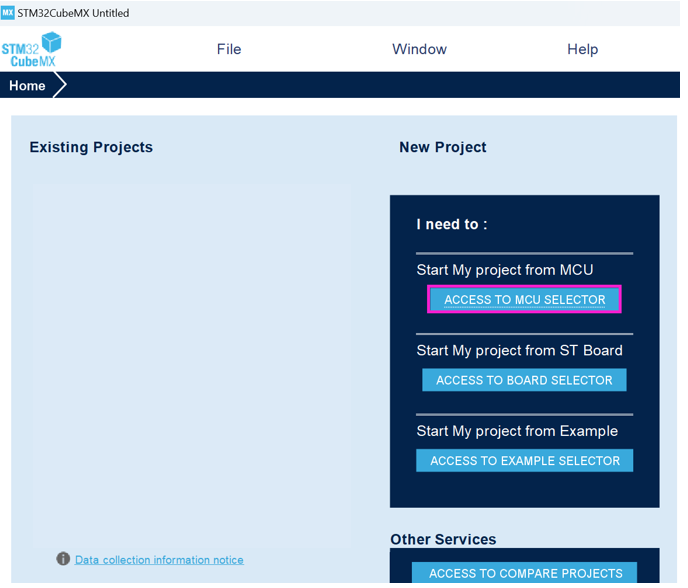Open the Window menu
Screen dimensions: 688x588
click(419, 49)
